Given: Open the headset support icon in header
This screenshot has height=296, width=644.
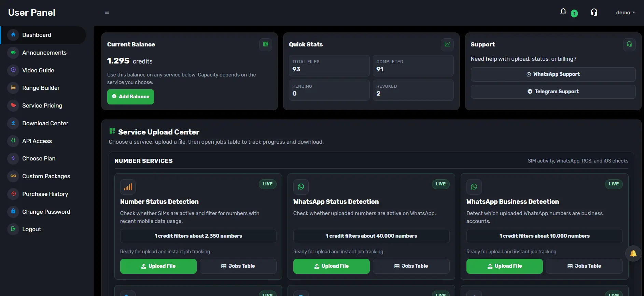Looking at the screenshot, I should (x=594, y=12).
